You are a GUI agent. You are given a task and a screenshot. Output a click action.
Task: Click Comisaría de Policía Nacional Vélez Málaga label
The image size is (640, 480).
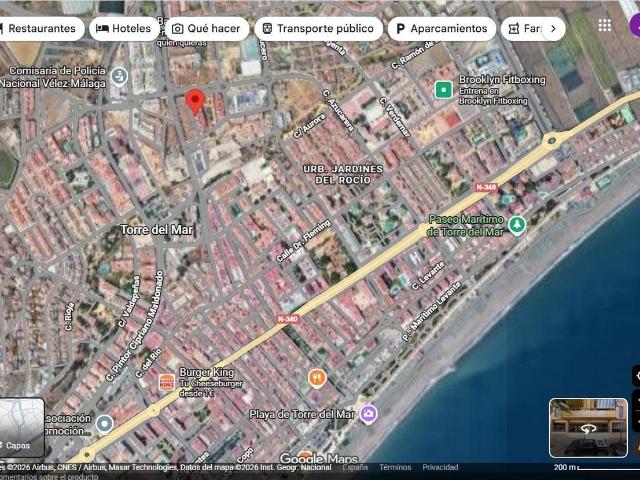coord(54,77)
